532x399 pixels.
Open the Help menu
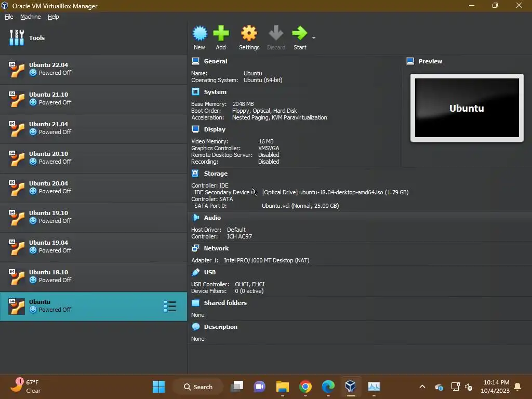pos(54,17)
